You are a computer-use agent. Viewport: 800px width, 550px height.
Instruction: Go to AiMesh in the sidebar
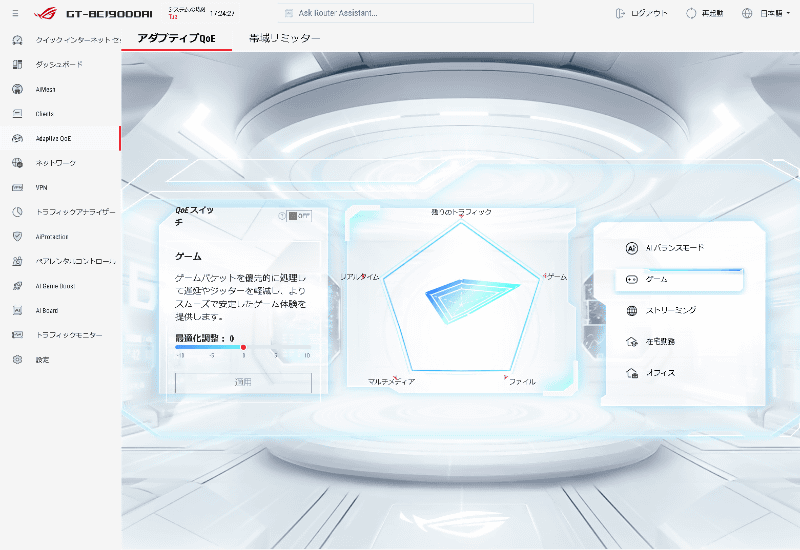pyautogui.click(x=61, y=89)
